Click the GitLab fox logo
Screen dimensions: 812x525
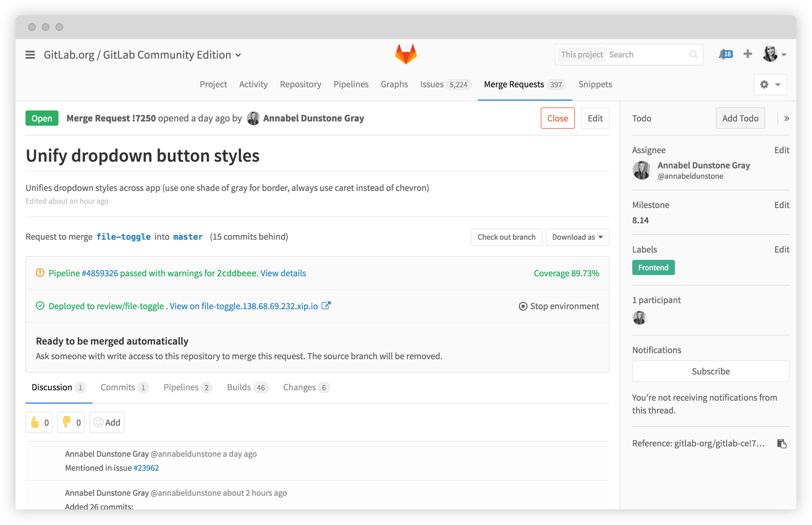[x=406, y=54]
